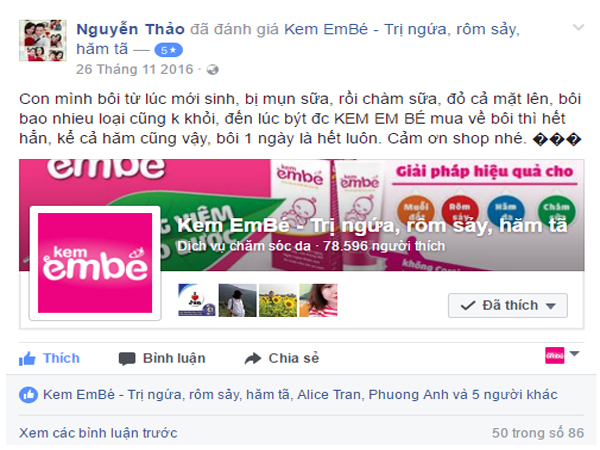Open Nguyễn Thảo's profile link
This screenshot has height=450, width=600.
click(x=130, y=29)
